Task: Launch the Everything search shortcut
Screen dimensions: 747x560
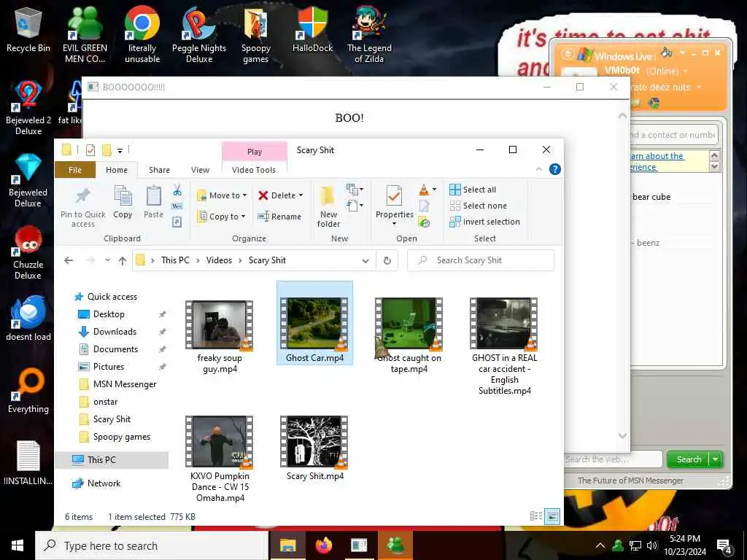Action: pos(28,391)
